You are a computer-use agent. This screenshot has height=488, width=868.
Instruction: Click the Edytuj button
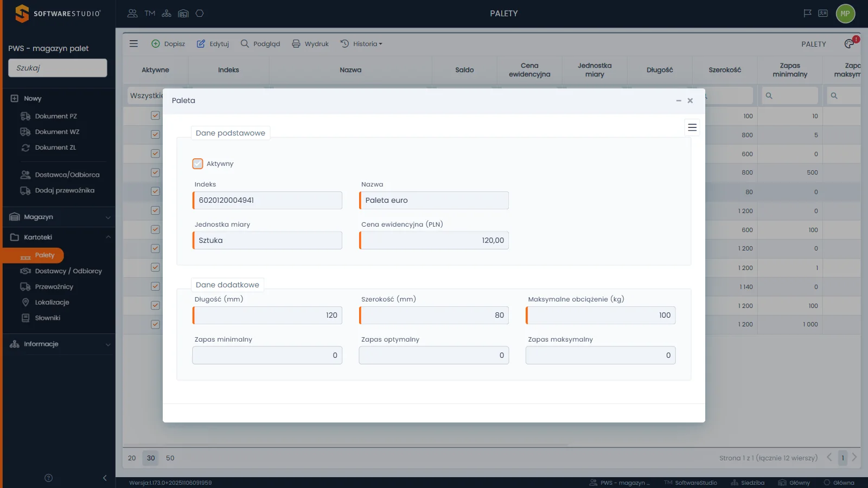pos(213,44)
